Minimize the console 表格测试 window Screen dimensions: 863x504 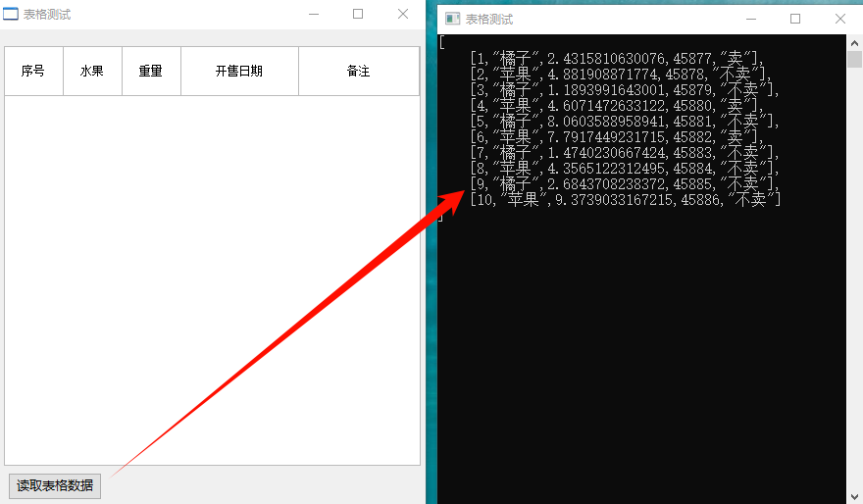pos(751,19)
